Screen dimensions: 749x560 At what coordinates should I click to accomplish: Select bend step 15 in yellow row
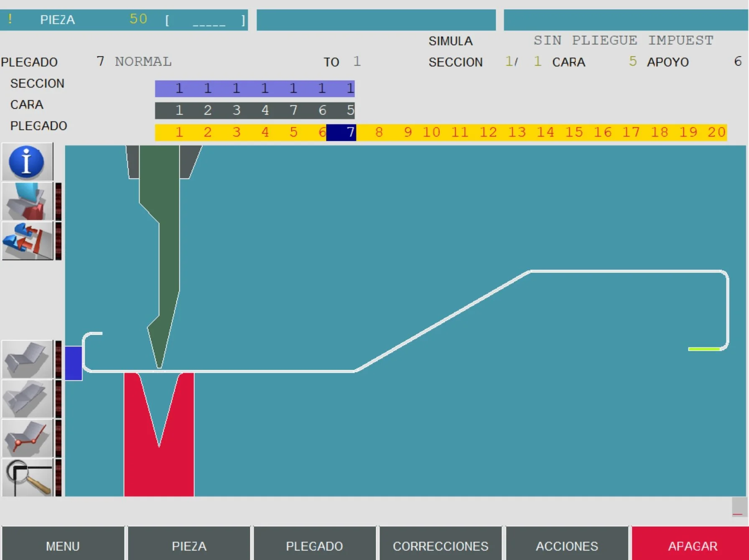click(x=573, y=132)
